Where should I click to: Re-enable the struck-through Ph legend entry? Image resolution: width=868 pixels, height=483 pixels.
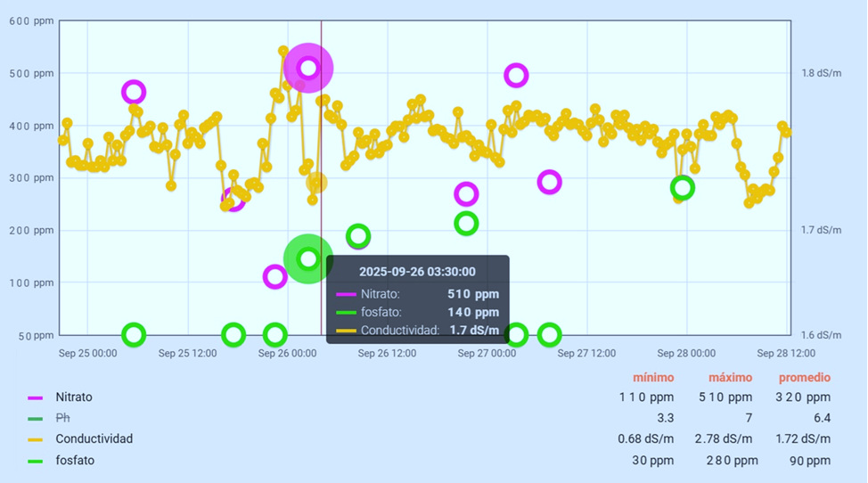click(x=62, y=418)
